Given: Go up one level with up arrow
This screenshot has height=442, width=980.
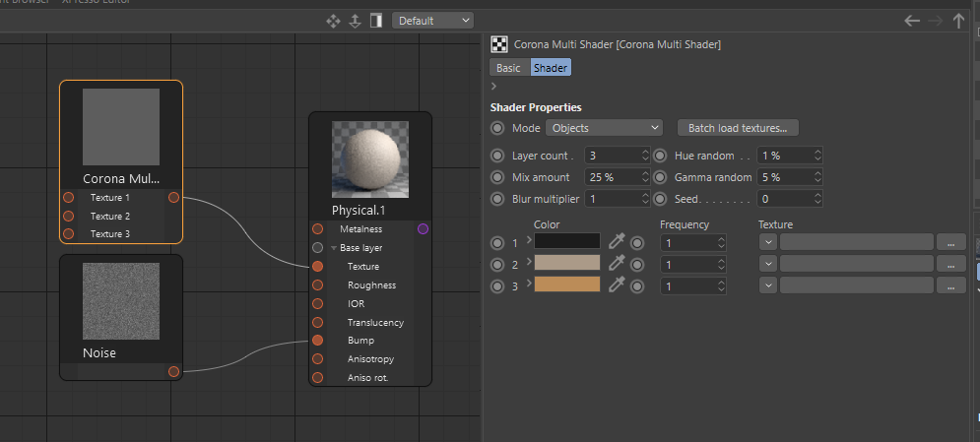Looking at the screenshot, I should [x=958, y=21].
